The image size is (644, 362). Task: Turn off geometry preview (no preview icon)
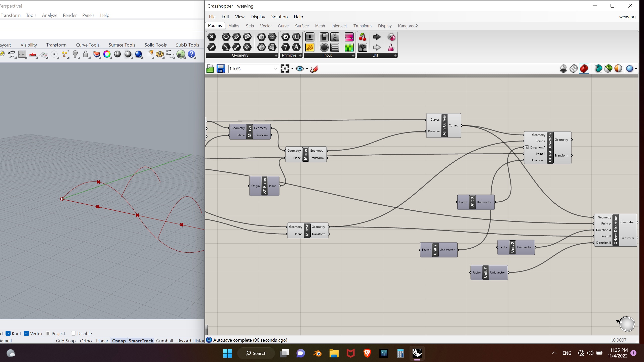[563, 68]
